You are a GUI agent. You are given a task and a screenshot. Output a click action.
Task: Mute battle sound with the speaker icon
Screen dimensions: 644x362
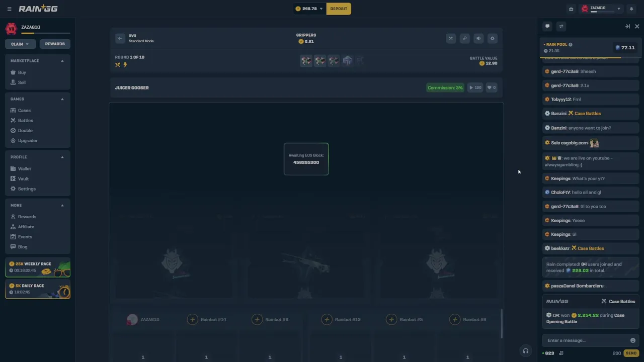point(478,38)
